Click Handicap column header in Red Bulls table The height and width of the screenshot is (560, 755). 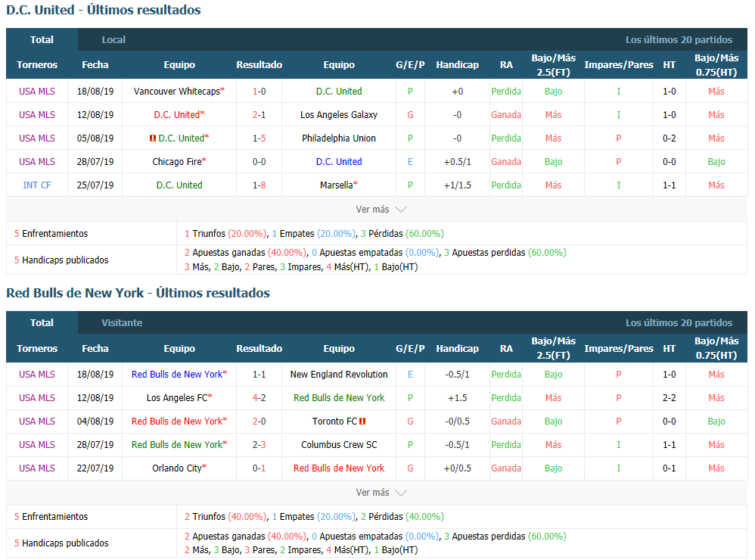(458, 348)
